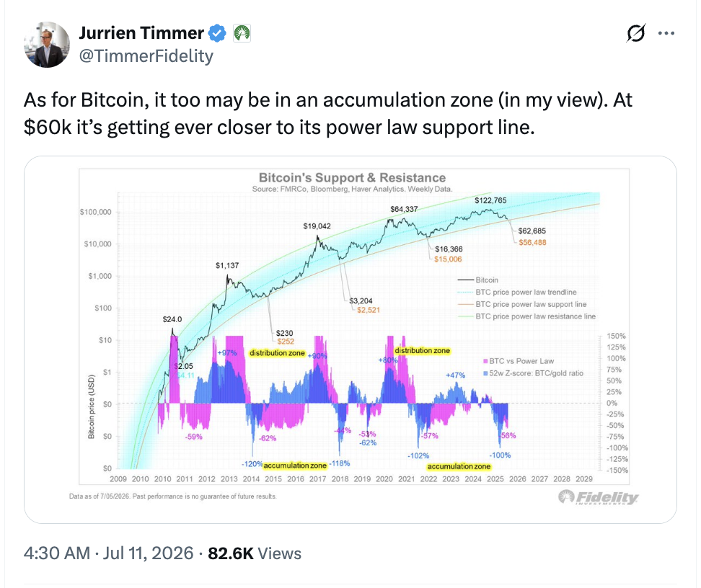Open the Bitcoin chart image

[x=350, y=339]
